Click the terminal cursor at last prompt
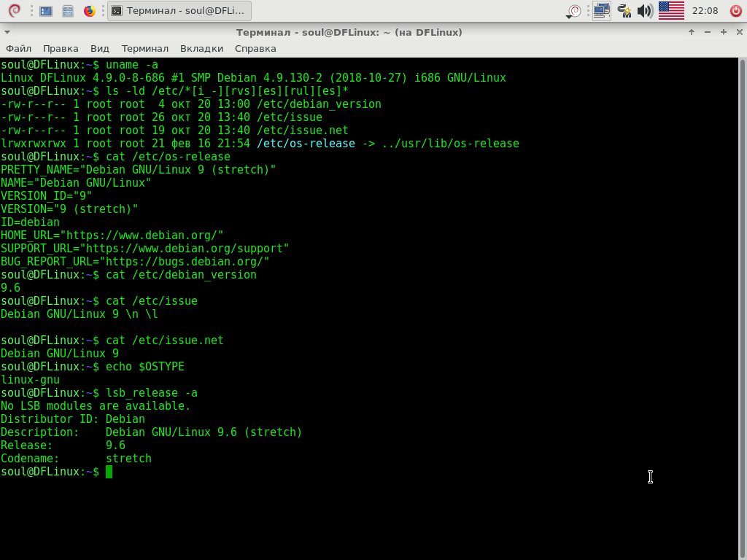 click(x=109, y=472)
